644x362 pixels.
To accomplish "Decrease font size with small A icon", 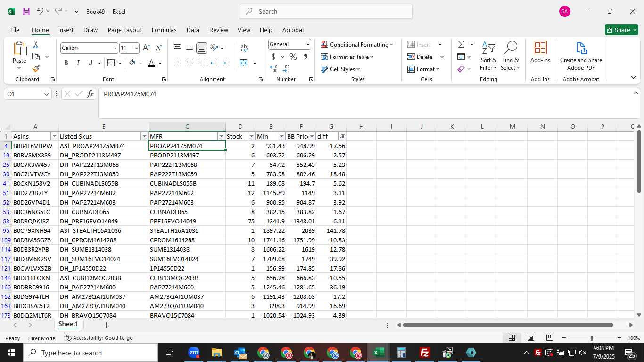I will coord(158,48).
